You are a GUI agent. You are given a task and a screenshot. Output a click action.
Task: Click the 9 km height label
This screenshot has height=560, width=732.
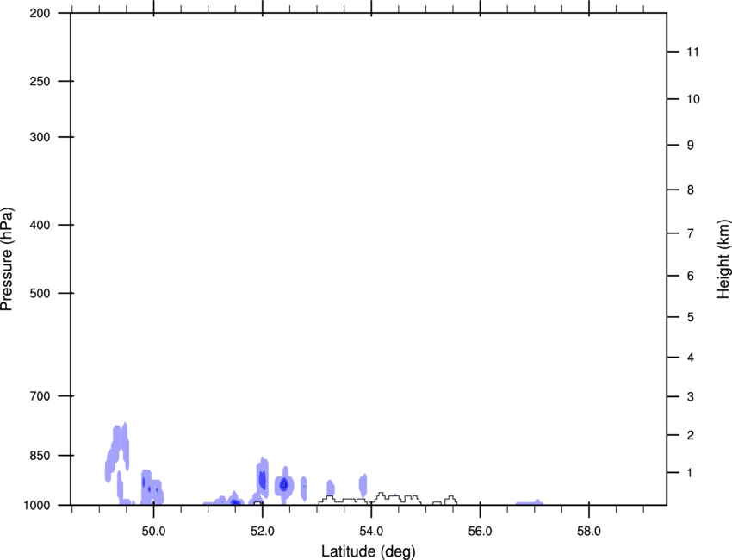(x=691, y=146)
